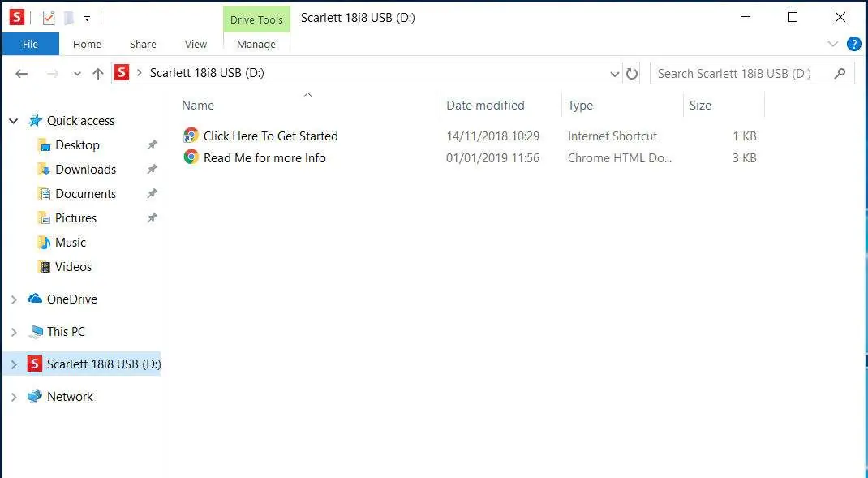The width and height of the screenshot is (868, 478).
Task: Open Desktop in Quick access
Action: click(77, 145)
